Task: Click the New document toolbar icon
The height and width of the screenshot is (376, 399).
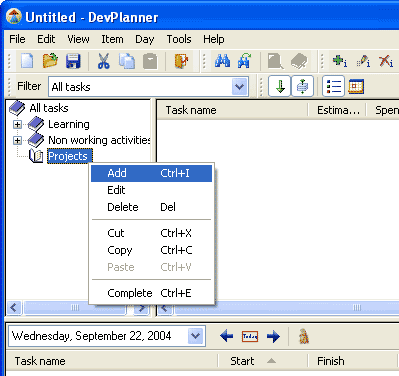Action: point(27,61)
